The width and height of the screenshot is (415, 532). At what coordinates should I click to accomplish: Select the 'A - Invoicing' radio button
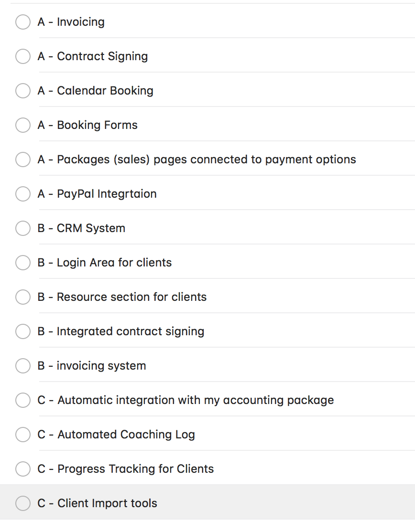coord(23,22)
